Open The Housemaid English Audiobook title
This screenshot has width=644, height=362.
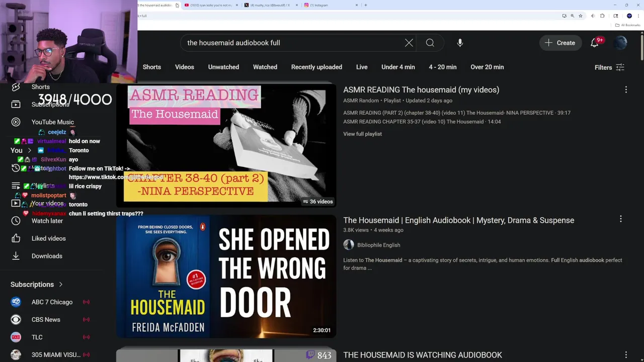pyautogui.click(x=458, y=220)
